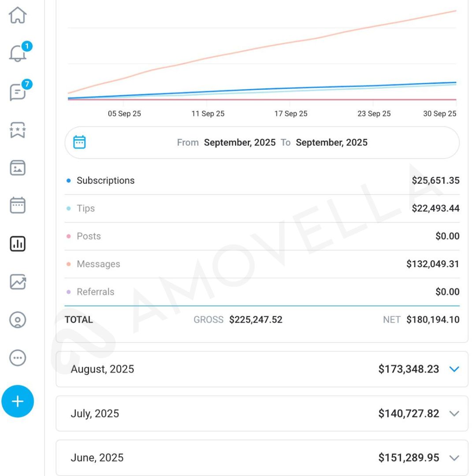The height and width of the screenshot is (476, 476).
Task: Toggle the Tips series in the chart
Action: click(86, 208)
